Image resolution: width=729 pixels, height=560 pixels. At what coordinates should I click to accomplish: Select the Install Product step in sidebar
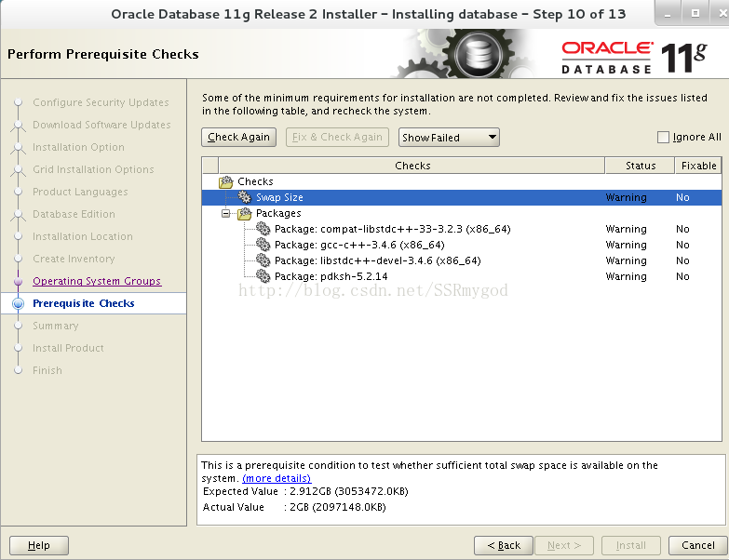[68, 348]
